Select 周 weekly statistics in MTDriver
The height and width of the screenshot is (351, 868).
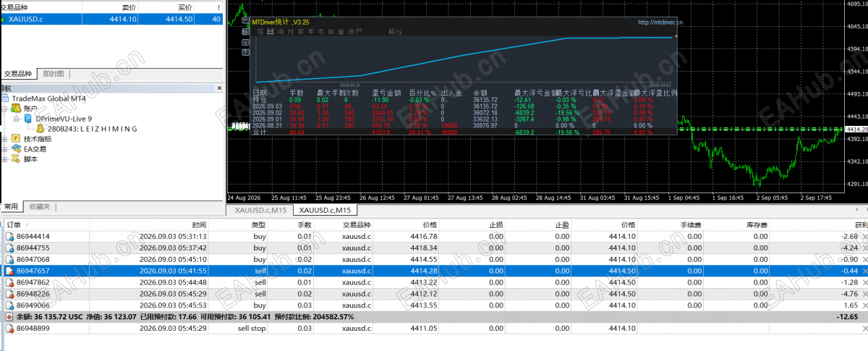click(281, 32)
